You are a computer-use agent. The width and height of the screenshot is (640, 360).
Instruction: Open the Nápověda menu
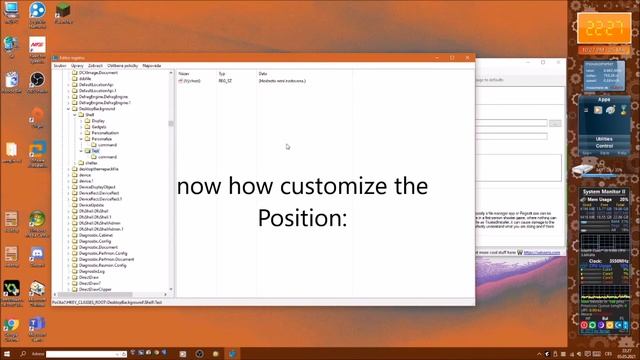pos(152,66)
